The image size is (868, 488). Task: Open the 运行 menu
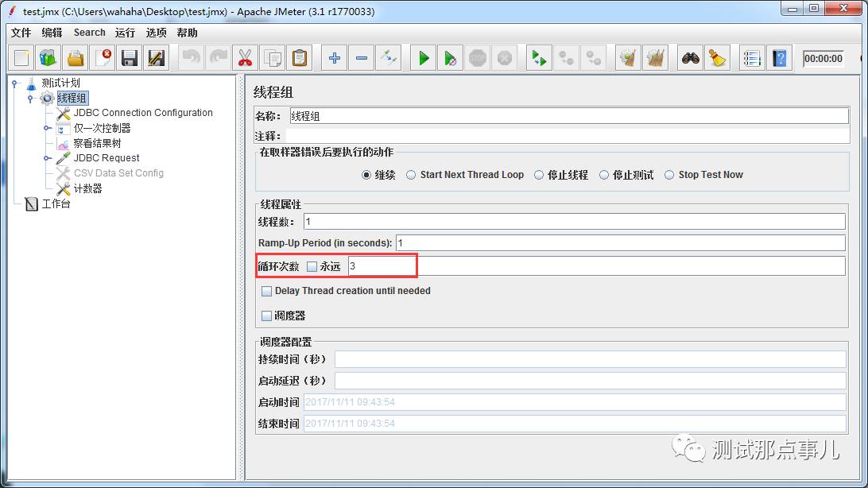coord(125,33)
